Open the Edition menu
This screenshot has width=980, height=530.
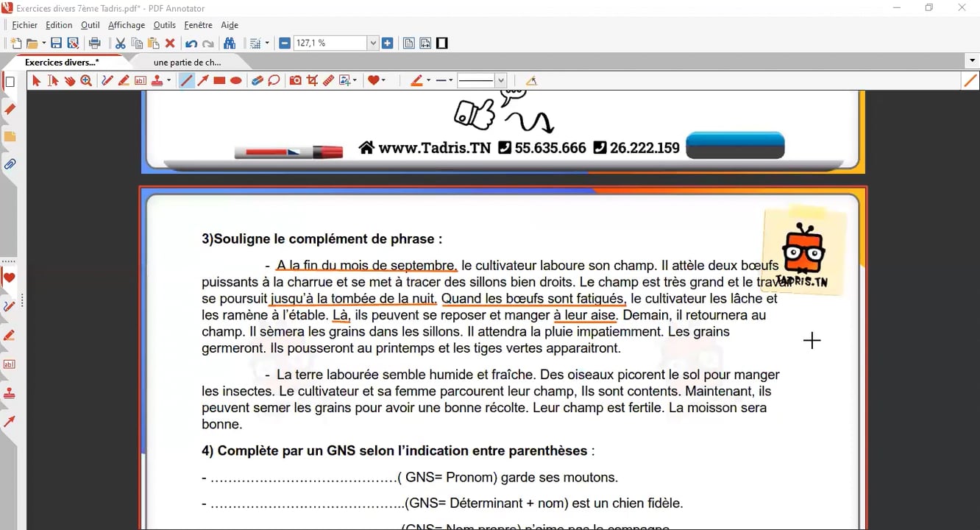(59, 25)
